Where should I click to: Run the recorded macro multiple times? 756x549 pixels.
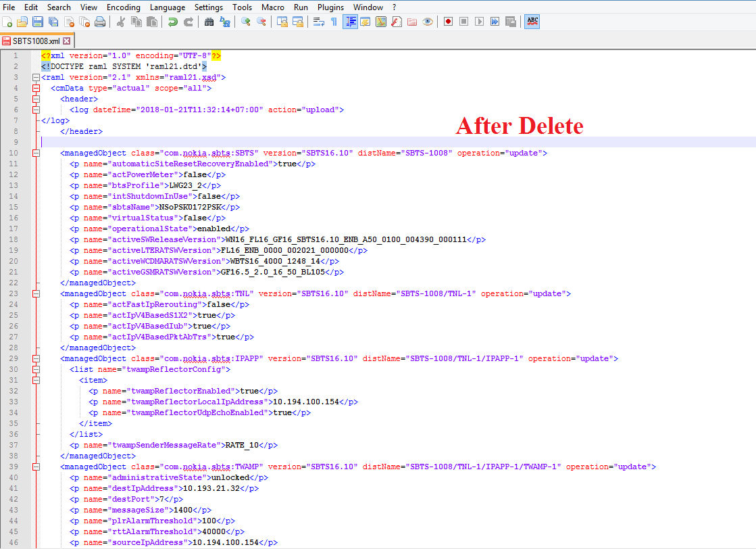495,21
